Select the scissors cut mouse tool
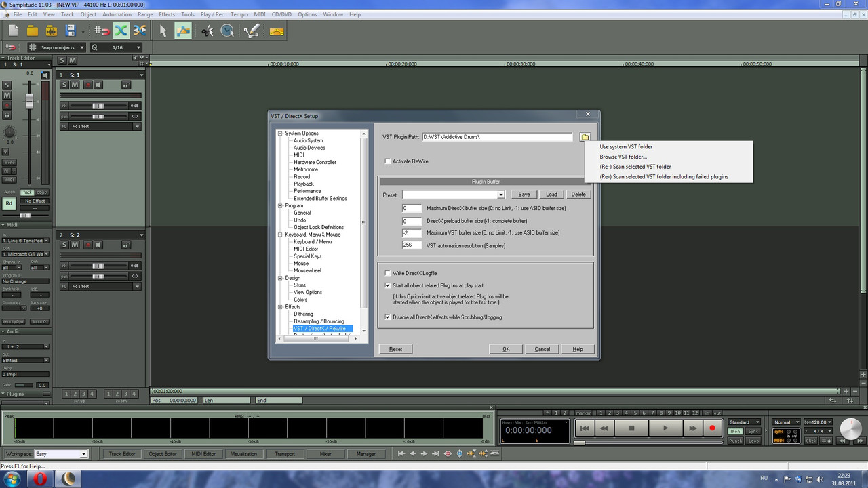The height and width of the screenshot is (488, 868). (x=208, y=30)
